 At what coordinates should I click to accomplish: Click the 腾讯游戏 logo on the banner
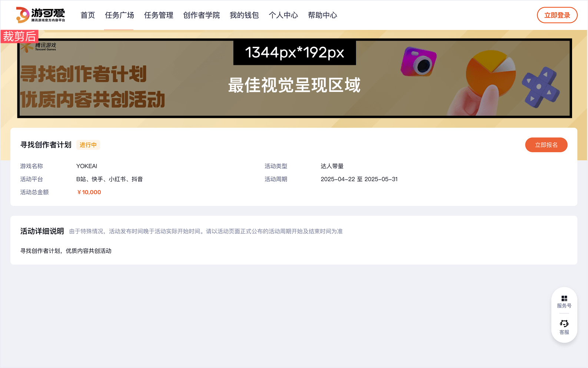click(x=39, y=47)
